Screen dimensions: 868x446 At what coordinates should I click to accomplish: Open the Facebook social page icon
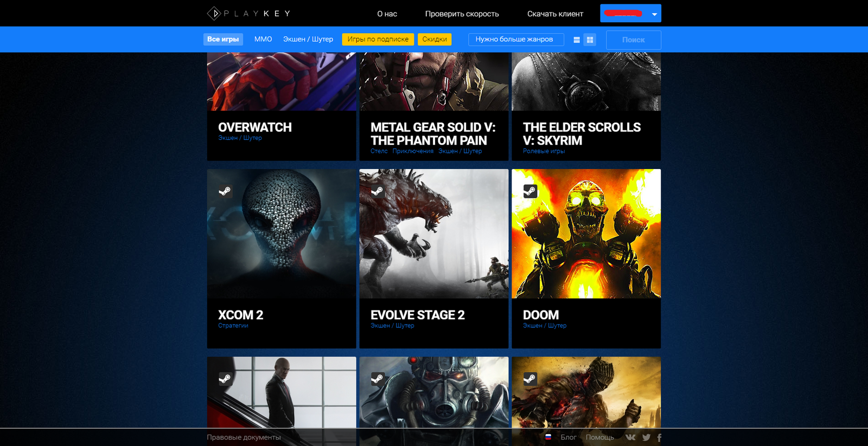tap(659, 438)
